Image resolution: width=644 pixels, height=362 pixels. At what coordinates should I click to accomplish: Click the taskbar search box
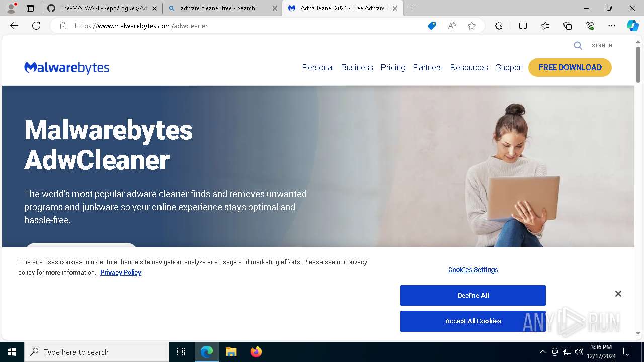[x=97, y=352]
